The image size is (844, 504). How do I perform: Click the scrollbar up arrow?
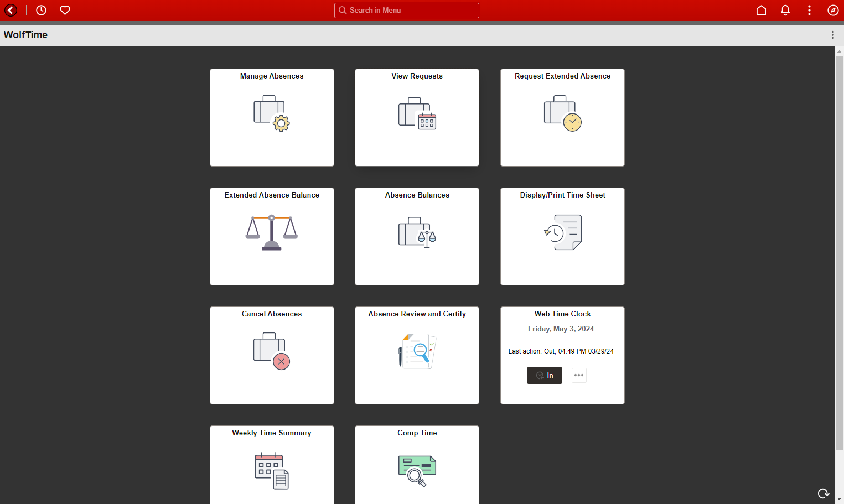[x=839, y=51]
